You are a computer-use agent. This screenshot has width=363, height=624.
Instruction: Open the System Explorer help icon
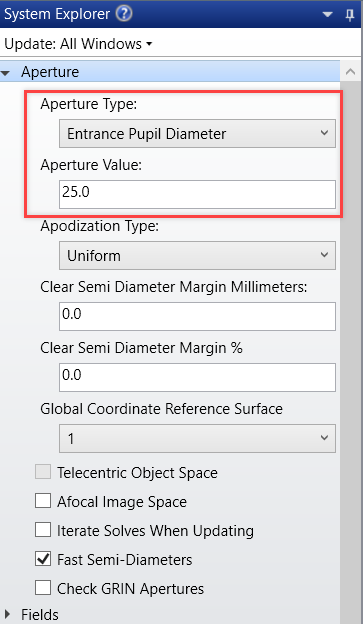tap(123, 14)
